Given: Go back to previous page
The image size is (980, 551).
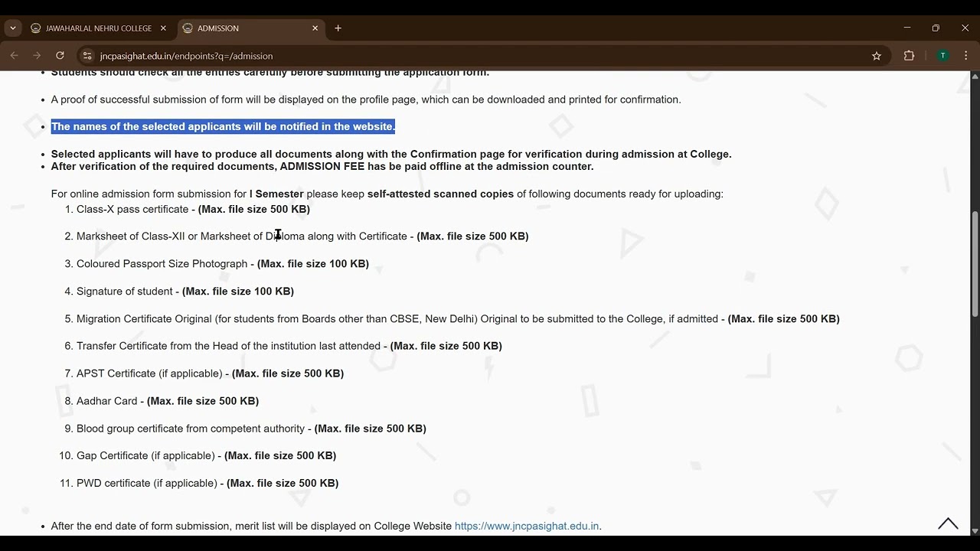Looking at the screenshot, I should tap(15, 56).
